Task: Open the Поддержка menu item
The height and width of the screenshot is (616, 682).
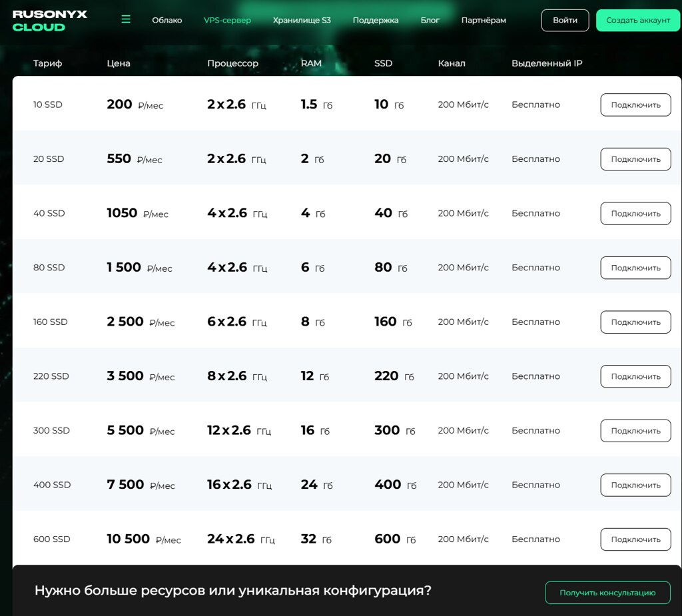Action: click(x=376, y=20)
